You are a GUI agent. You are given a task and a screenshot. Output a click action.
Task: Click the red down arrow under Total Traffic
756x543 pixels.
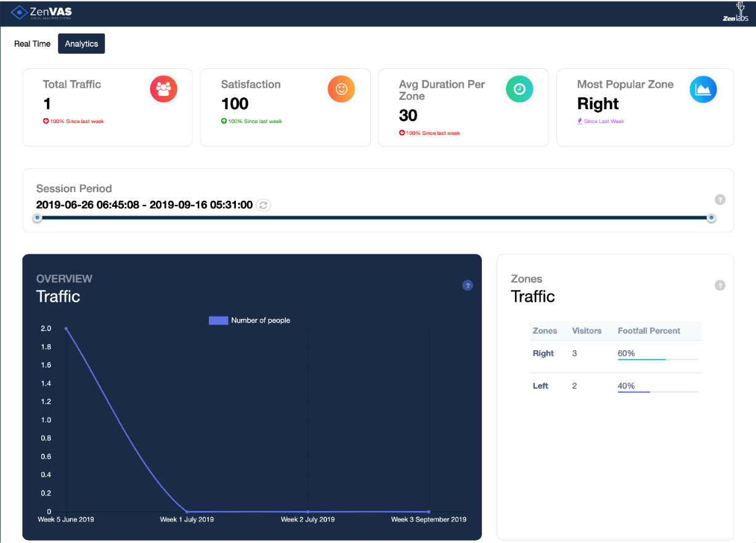tap(46, 121)
